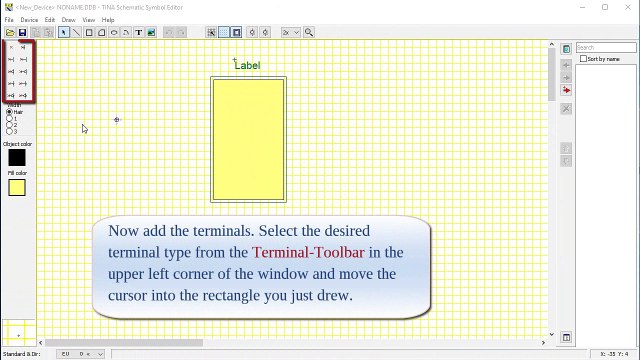Viewport: 640px width, 360px height.
Task: Select width 2 radio button
Action: pos(9,125)
